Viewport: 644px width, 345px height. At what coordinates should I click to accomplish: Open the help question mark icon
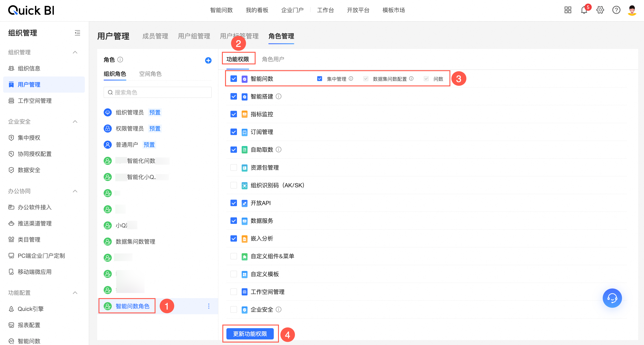616,10
